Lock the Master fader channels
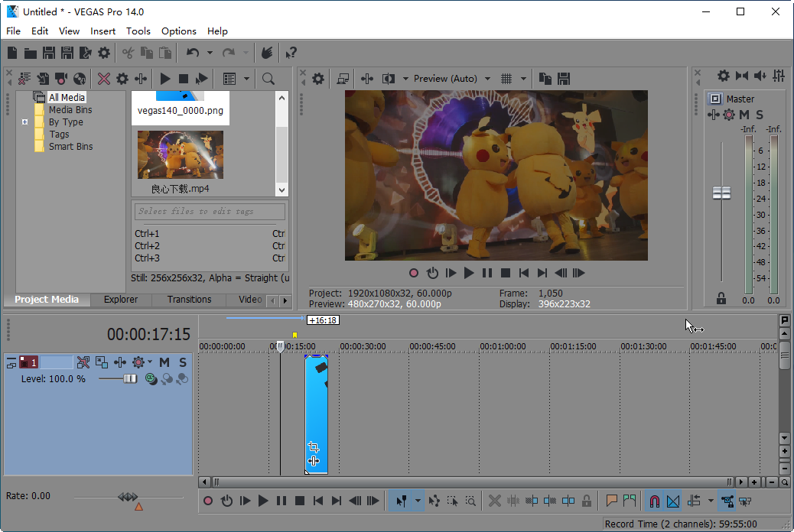The height and width of the screenshot is (532, 794). pyautogui.click(x=721, y=299)
